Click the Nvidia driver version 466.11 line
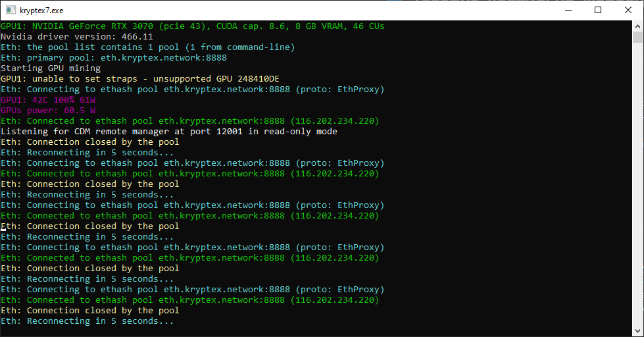This screenshot has height=337, width=644. 76,37
